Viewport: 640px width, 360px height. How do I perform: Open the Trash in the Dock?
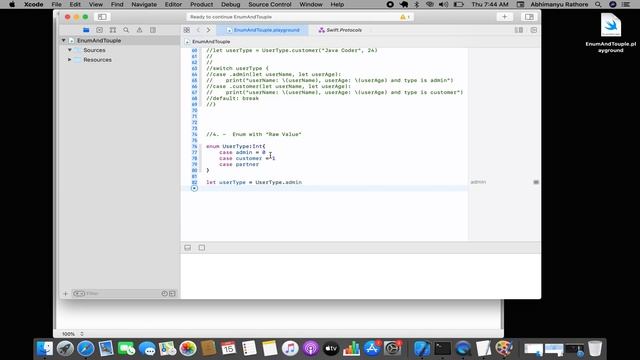coord(595,349)
